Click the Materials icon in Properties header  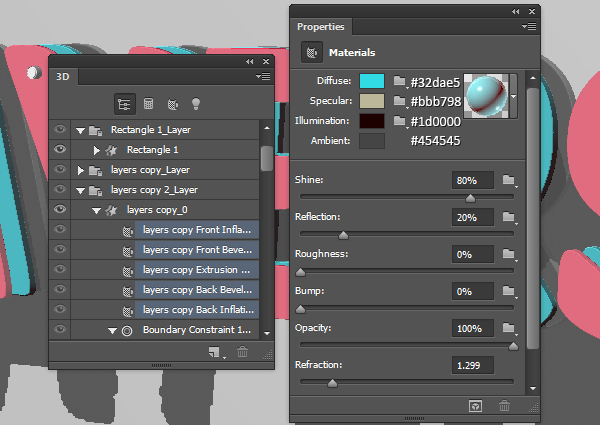click(311, 52)
